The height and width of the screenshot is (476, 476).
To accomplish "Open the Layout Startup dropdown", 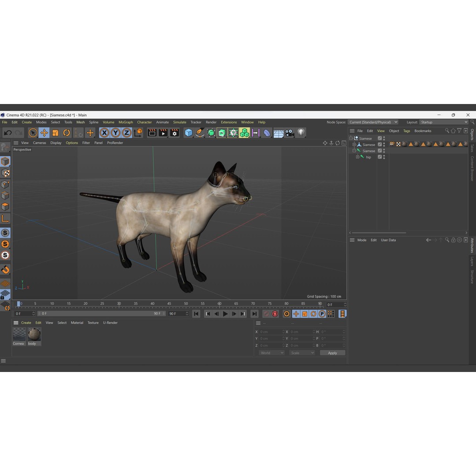I will pos(444,122).
